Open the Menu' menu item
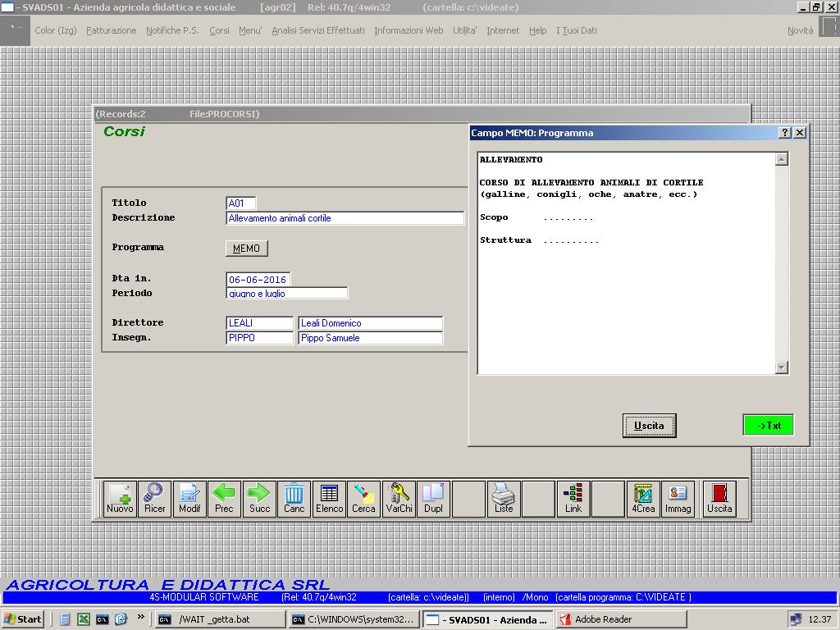This screenshot has height=630, width=840. click(250, 30)
